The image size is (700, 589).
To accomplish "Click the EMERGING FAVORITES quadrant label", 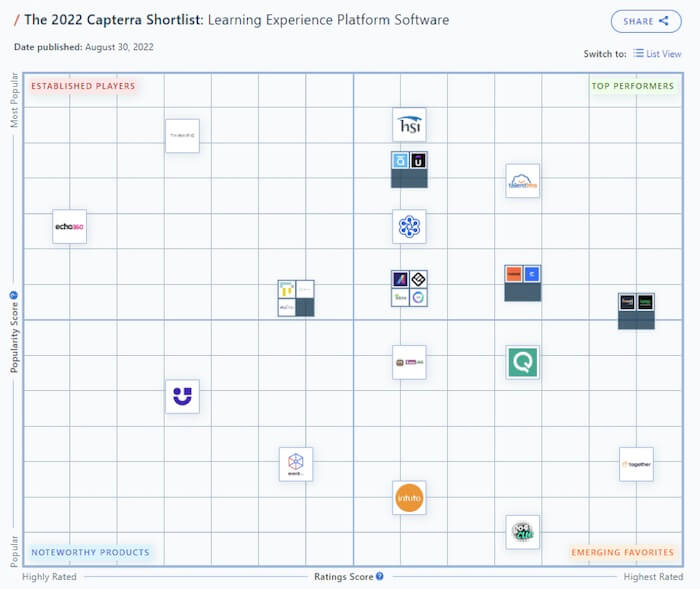I will (x=622, y=552).
